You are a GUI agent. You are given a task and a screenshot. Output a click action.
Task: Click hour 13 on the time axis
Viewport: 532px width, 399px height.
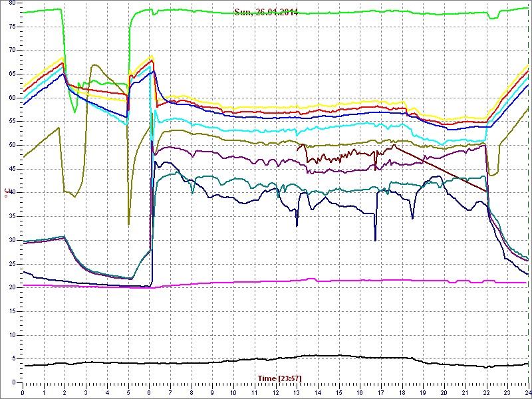pyautogui.click(x=297, y=392)
